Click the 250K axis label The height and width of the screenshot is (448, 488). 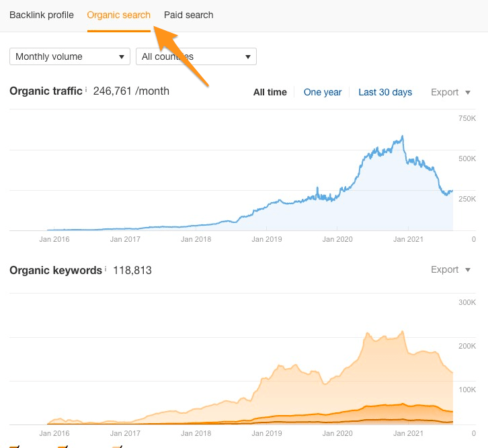pyautogui.click(x=467, y=199)
